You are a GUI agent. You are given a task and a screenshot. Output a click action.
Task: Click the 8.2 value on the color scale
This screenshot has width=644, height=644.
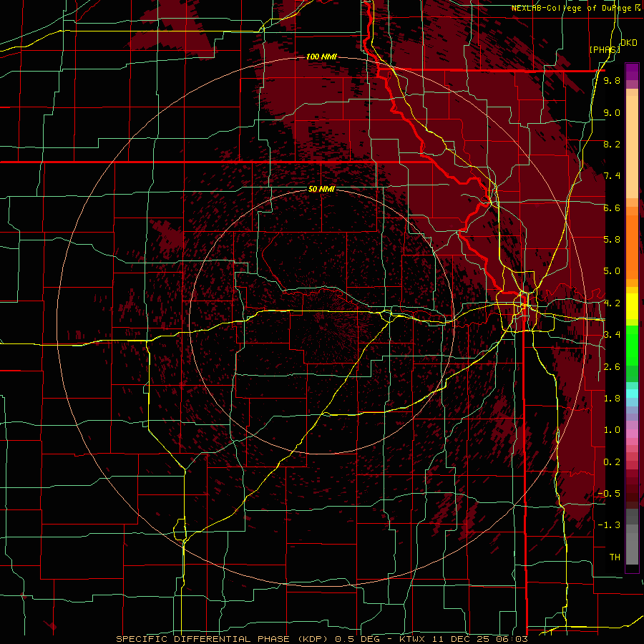click(612, 144)
